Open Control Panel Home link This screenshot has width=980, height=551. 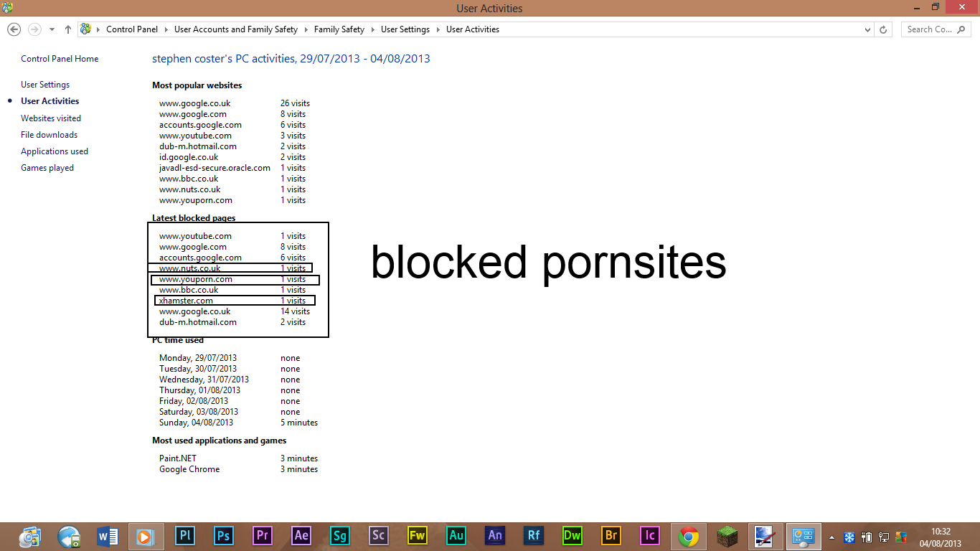pyautogui.click(x=60, y=59)
